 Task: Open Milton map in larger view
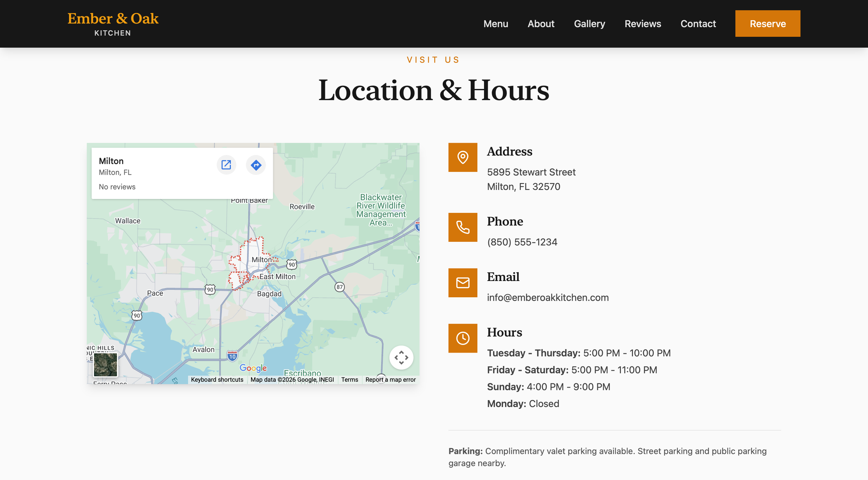(x=226, y=165)
